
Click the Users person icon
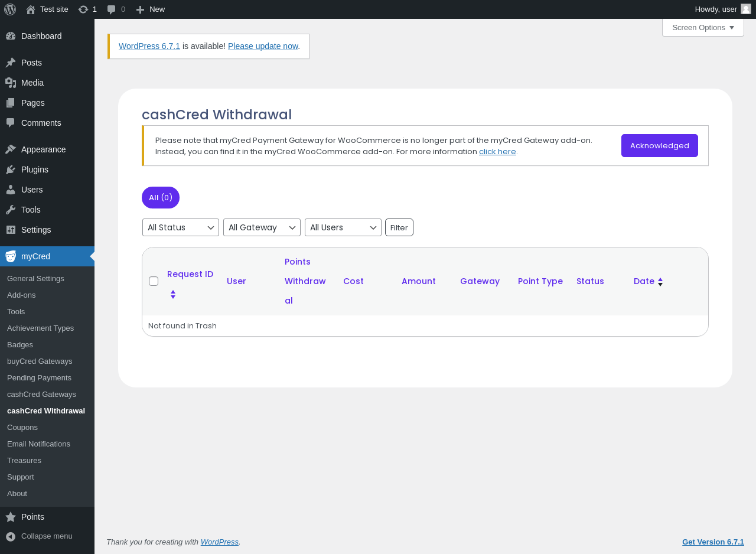tap(11, 190)
